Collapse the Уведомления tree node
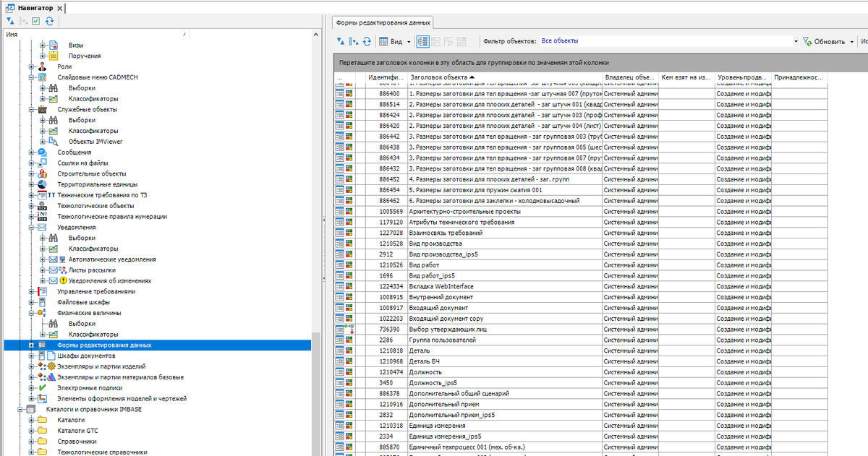Screen dimensions: 868x456 coord(31,227)
